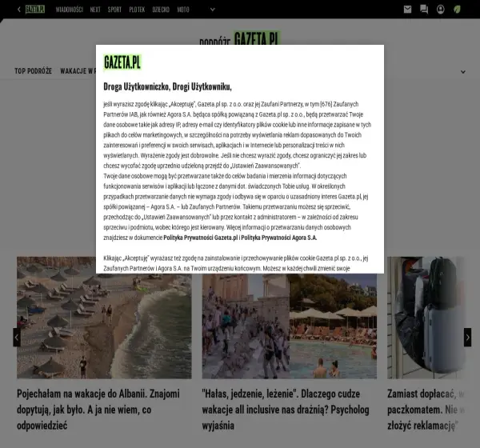The image size is (480, 448).
Task: Open the user account icon
Action: click(x=441, y=10)
